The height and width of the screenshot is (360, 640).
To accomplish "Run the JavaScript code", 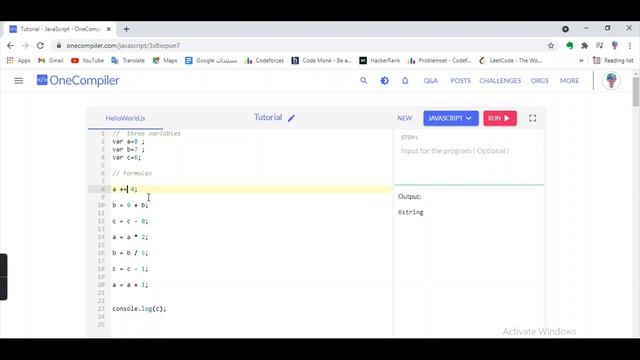I will 500,118.
